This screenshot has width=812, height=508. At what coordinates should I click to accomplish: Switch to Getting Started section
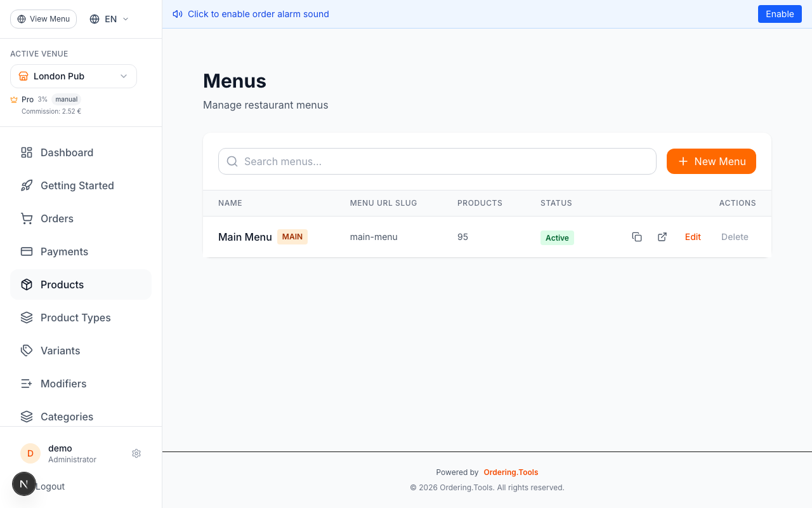pyautogui.click(x=77, y=185)
